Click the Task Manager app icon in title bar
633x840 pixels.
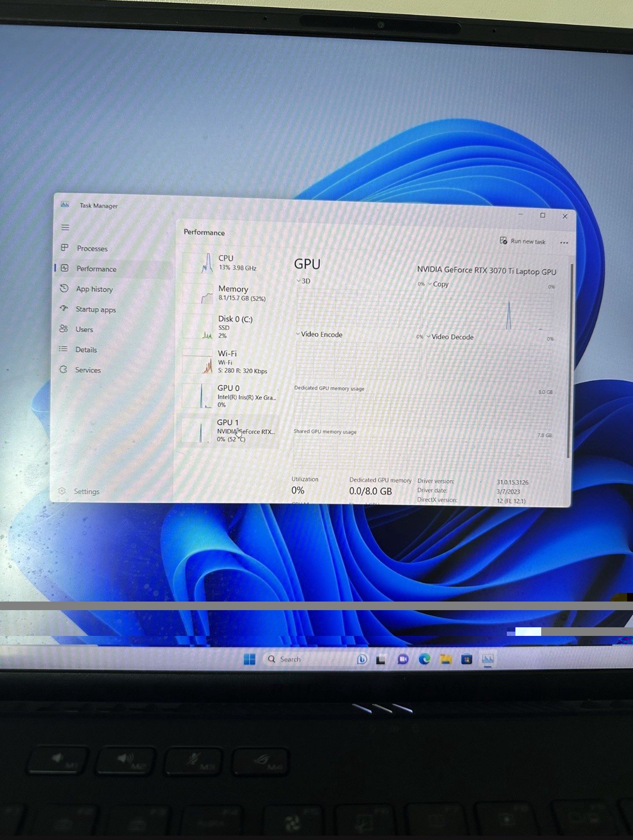click(65, 205)
